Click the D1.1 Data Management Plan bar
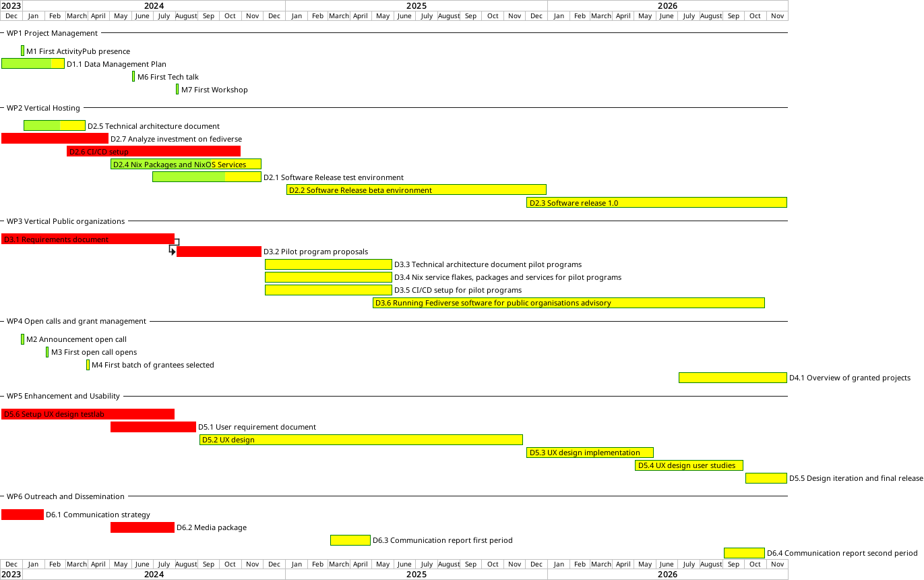This screenshot has height=580, width=924. [x=33, y=63]
